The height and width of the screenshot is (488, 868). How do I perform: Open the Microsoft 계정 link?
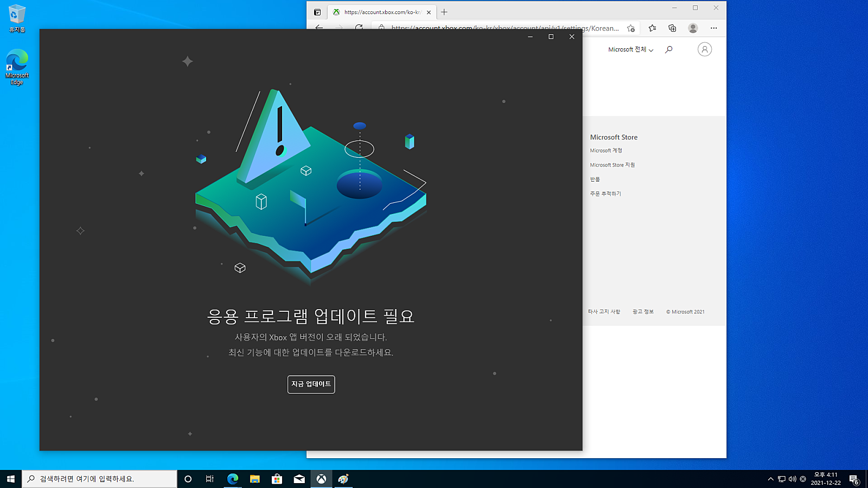[606, 151]
